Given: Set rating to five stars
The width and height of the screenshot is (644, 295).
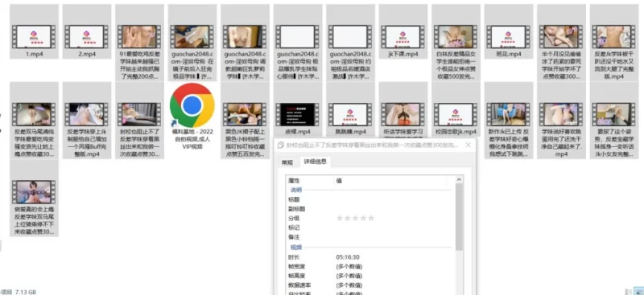Looking at the screenshot, I should coord(371,218).
